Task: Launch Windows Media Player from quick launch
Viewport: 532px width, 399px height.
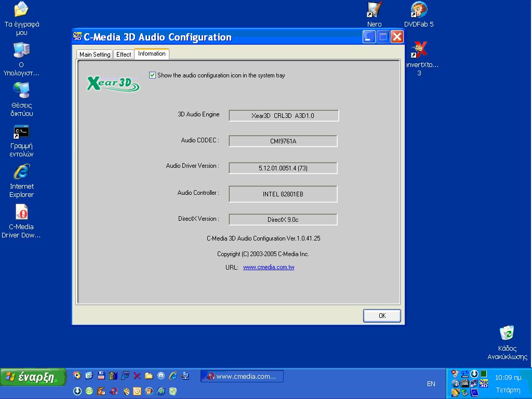Action: pos(77,375)
